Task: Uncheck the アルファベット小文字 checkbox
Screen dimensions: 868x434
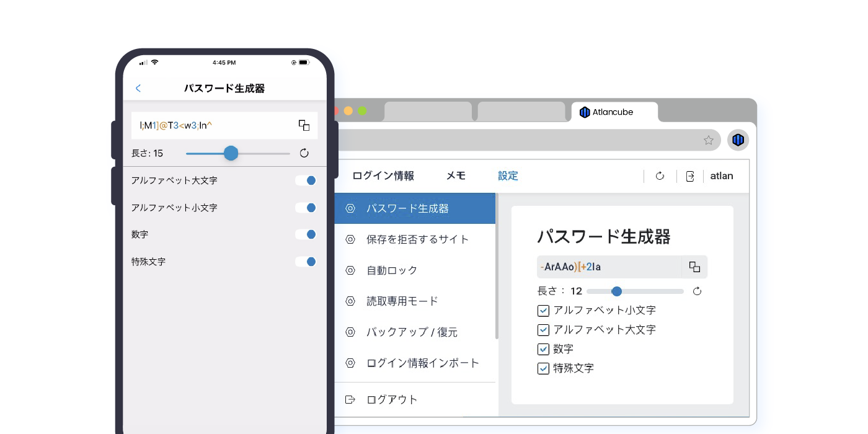Action: click(x=543, y=311)
